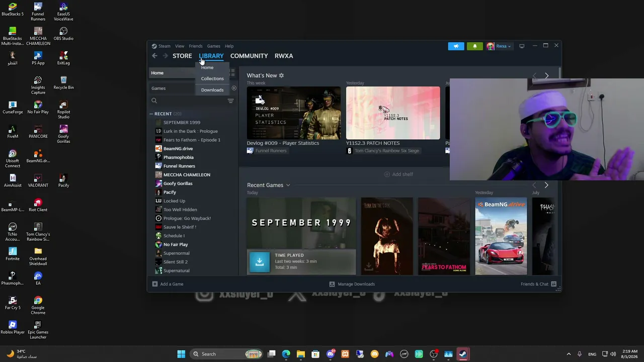Viewport: 644px width, 362px height.
Task: Open the Games menu
Action: 213,46
